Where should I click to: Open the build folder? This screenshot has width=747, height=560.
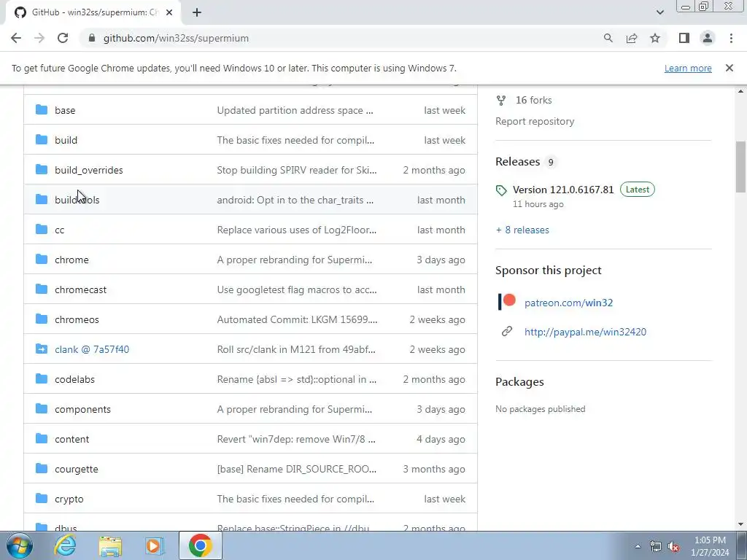click(66, 140)
